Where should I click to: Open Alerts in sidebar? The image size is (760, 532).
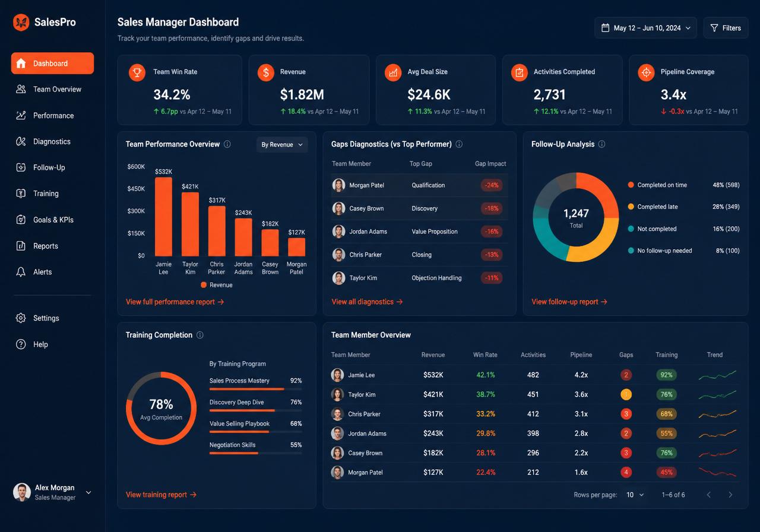(x=52, y=272)
